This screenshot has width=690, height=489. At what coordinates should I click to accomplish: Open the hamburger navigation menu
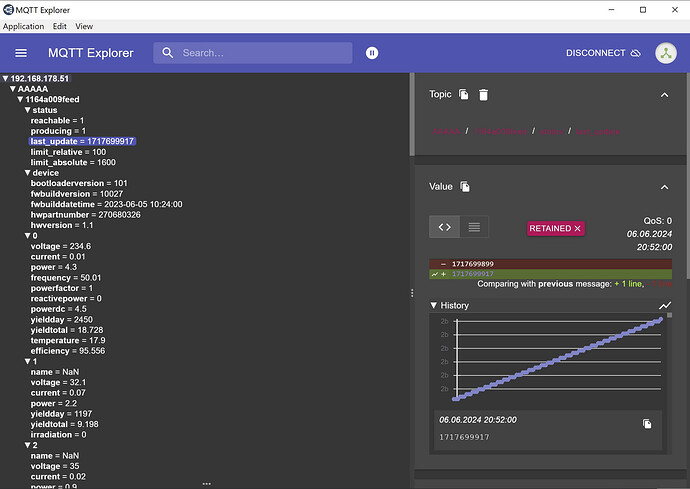point(21,53)
